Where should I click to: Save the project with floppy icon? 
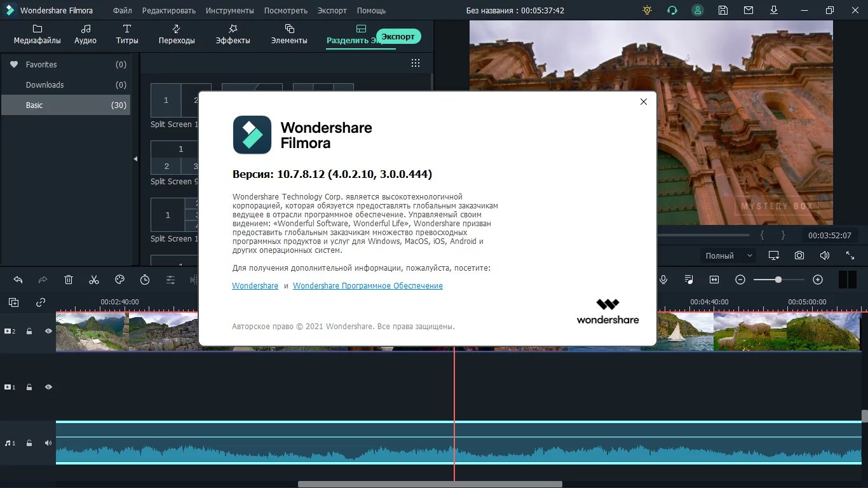[x=723, y=10]
